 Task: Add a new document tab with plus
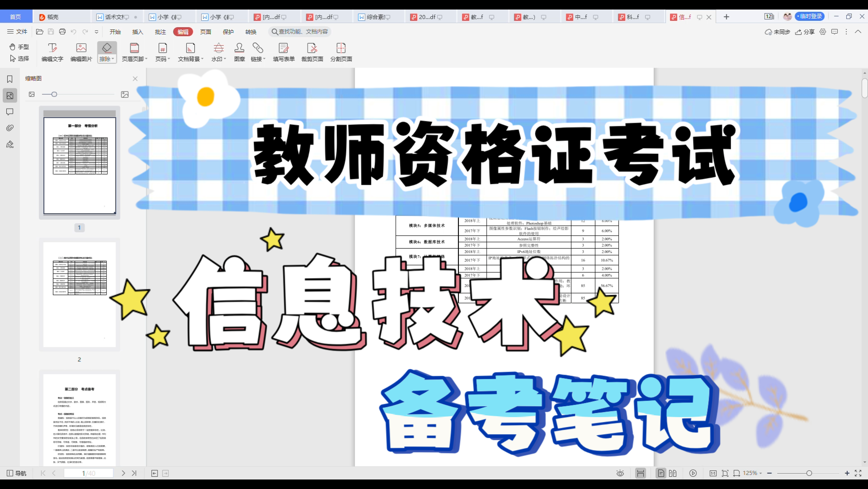coord(726,17)
